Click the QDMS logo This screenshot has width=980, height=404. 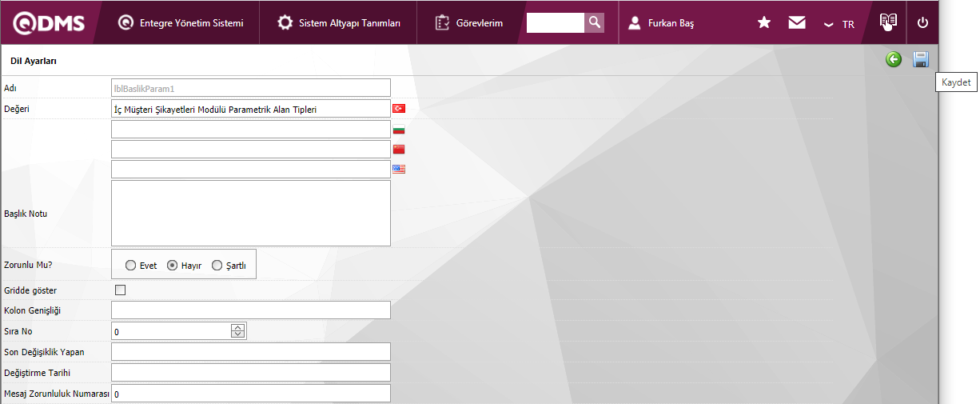(50, 23)
